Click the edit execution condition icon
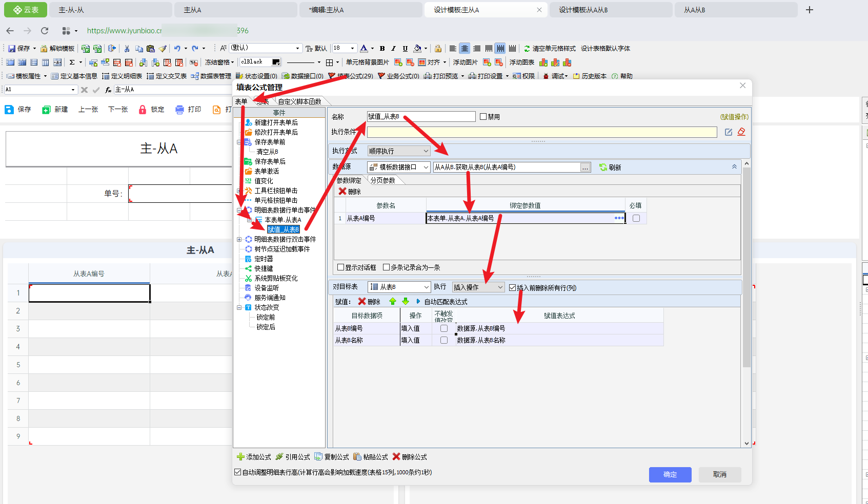868x504 pixels. coord(729,132)
